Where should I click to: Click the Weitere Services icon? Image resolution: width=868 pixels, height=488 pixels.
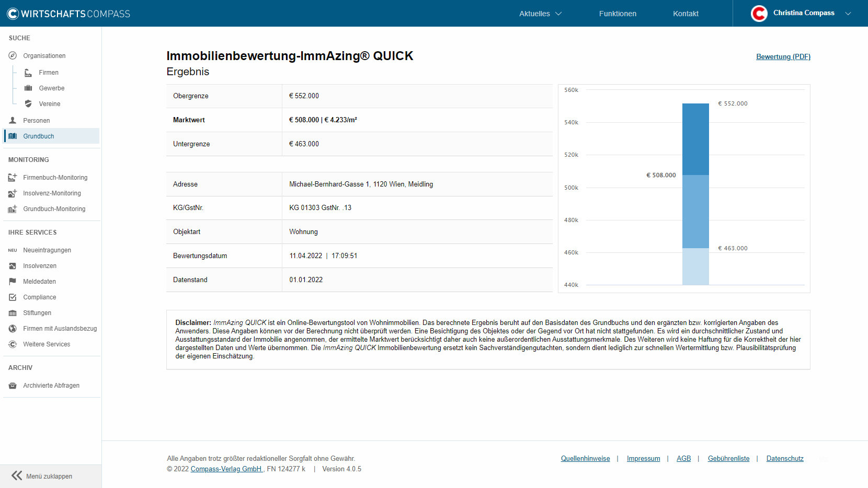(x=13, y=344)
